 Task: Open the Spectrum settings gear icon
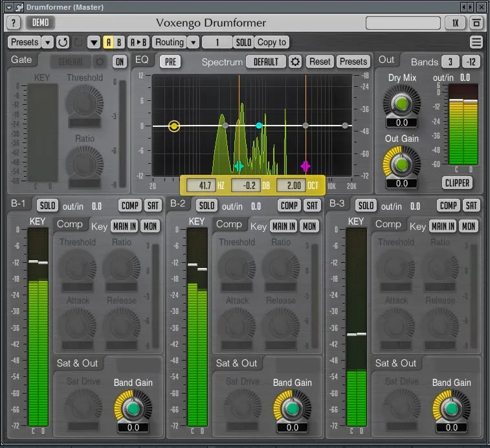(295, 62)
